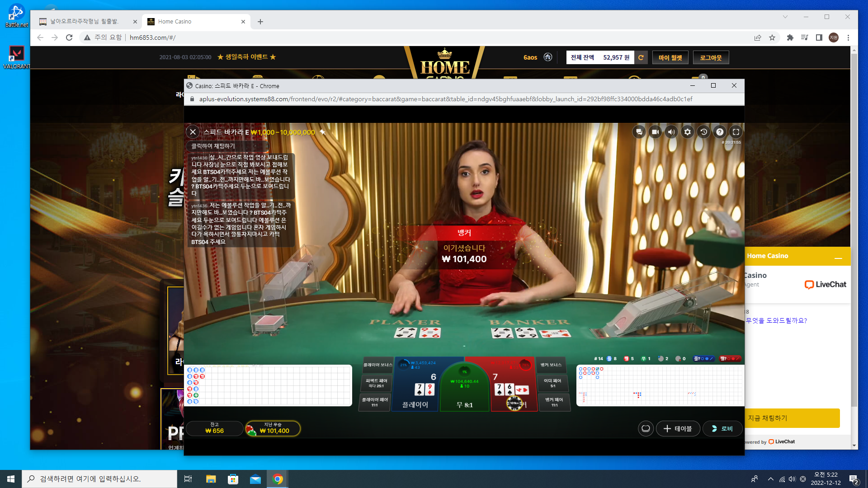The width and height of the screenshot is (868, 488).
Task: Open Mail app from taskbar
Action: (x=255, y=479)
